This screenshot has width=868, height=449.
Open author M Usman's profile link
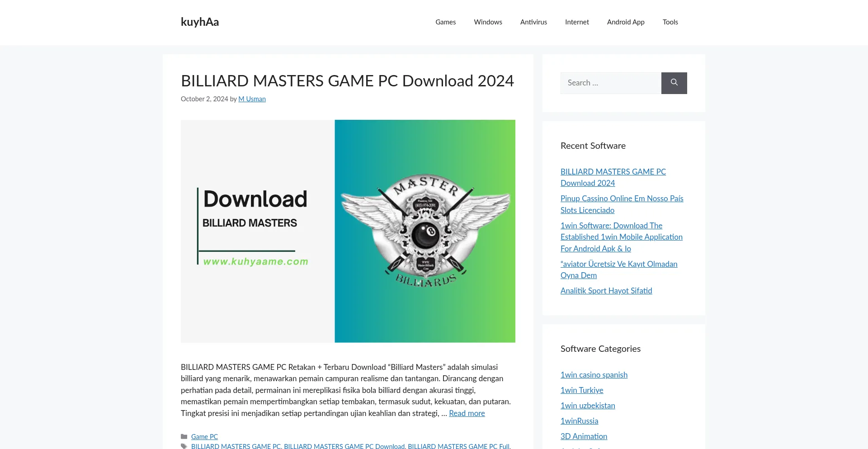pyautogui.click(x=252, y=99)
